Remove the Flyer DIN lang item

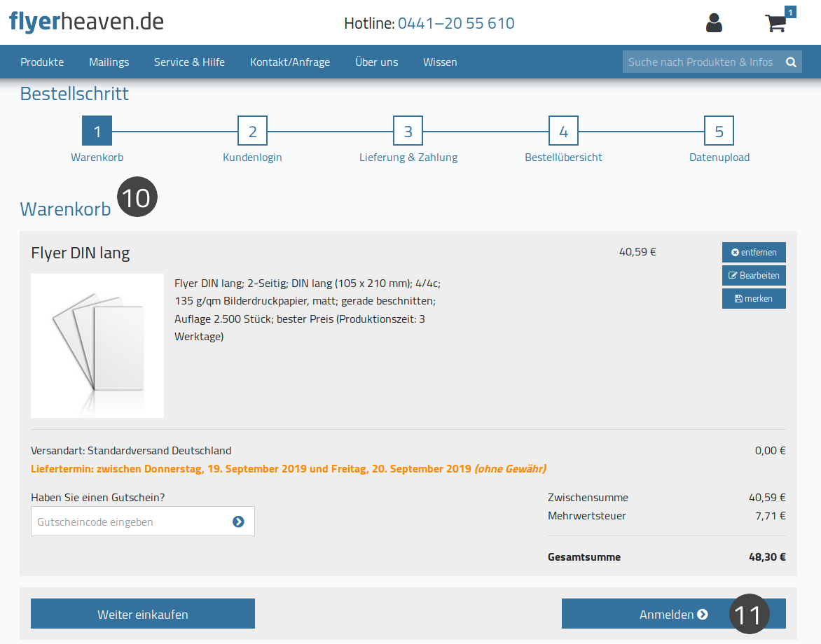tap(754, 252)
